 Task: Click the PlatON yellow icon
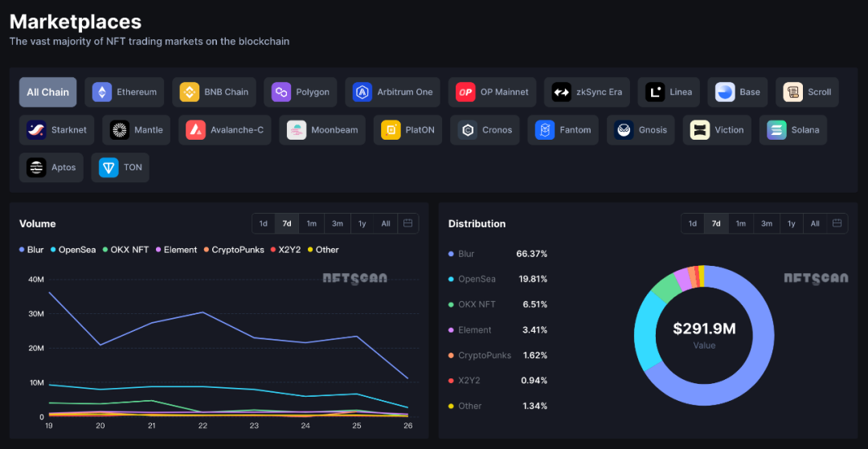click(x=391, y=130)
